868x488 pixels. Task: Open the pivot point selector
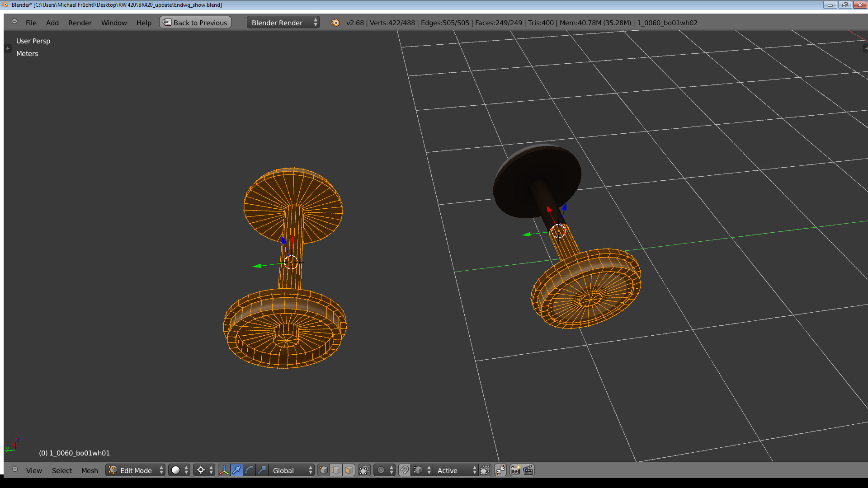pos(204,470)
